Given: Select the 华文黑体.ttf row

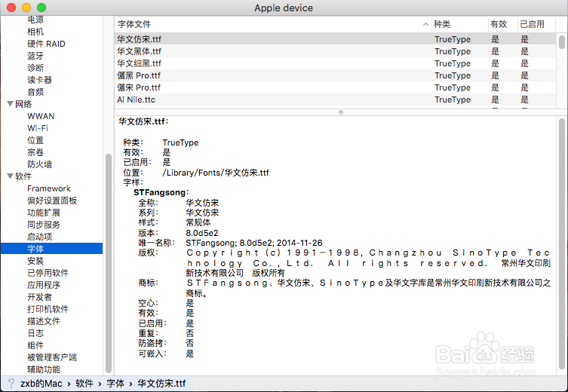Looking at the screenshot, I should (x=335, y=51).
